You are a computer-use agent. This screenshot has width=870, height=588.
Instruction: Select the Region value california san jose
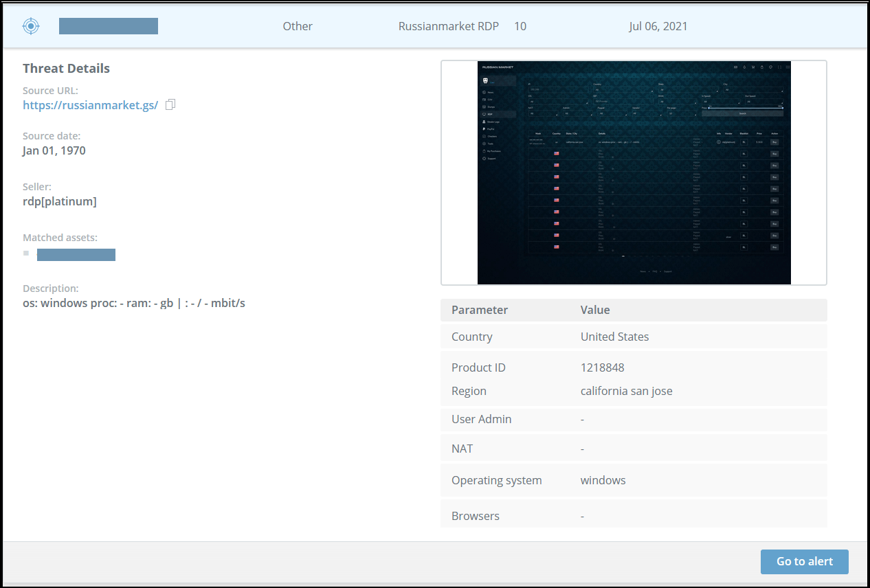click(626, 391)
